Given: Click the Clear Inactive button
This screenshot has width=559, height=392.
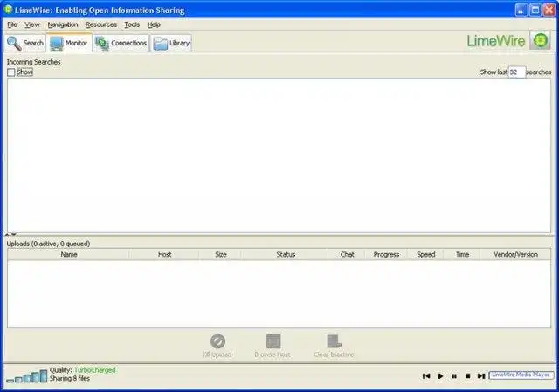Looking at the screenshot, I should coord(334,346).
